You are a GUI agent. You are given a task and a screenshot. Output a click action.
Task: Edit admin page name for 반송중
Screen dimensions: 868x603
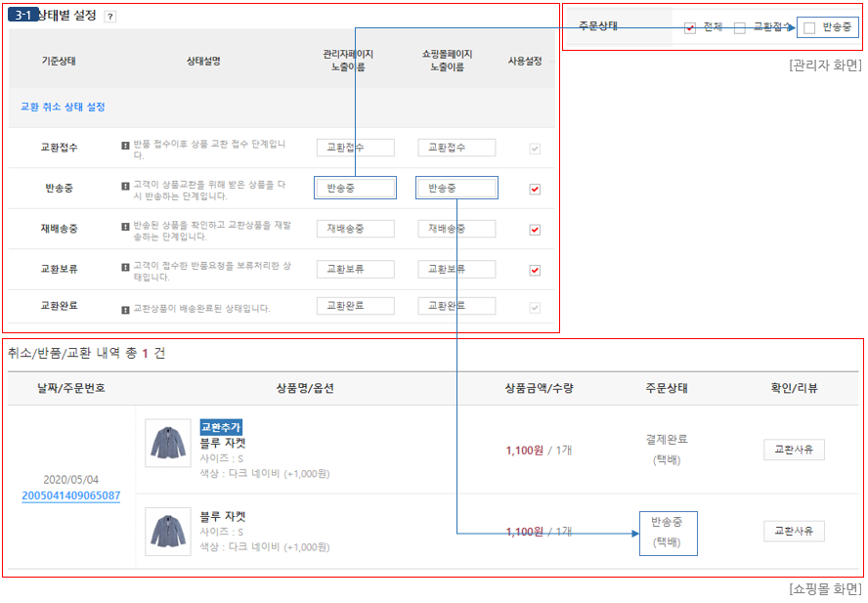356,189
